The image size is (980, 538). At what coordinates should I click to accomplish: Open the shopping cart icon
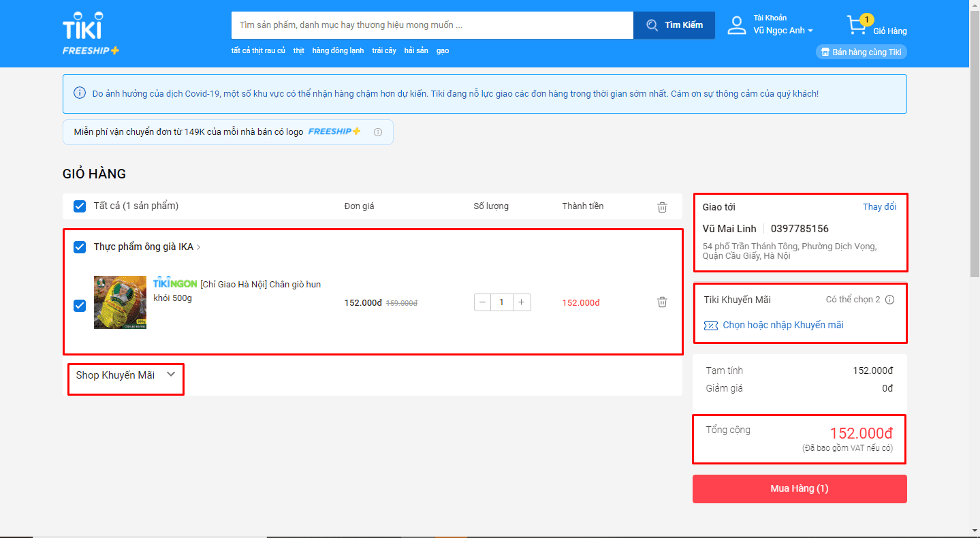click(857, 25)
